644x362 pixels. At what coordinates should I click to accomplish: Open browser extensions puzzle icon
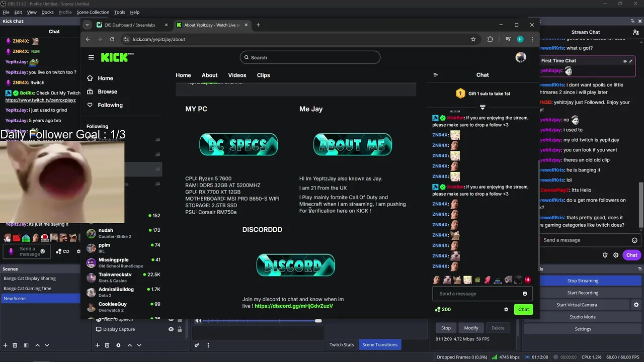pyautogui.click(x=490, y=39)
